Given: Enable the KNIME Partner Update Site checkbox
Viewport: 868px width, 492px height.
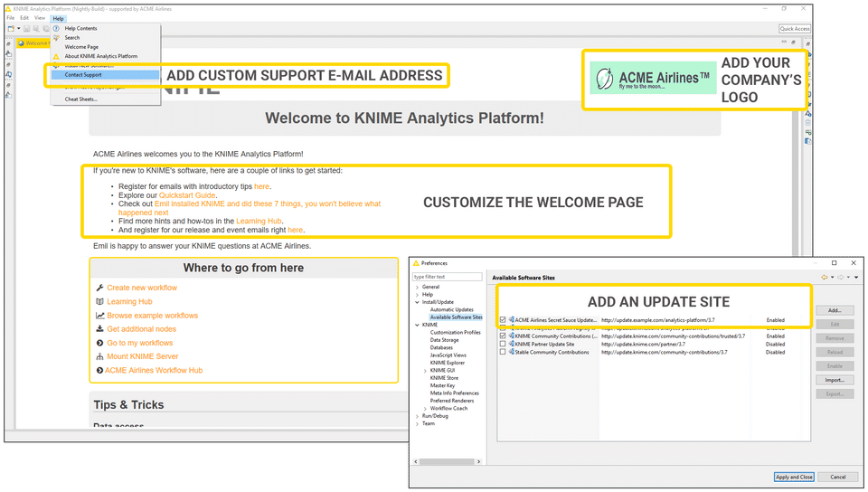Looking at the screenshot, I should click(503, 344).
